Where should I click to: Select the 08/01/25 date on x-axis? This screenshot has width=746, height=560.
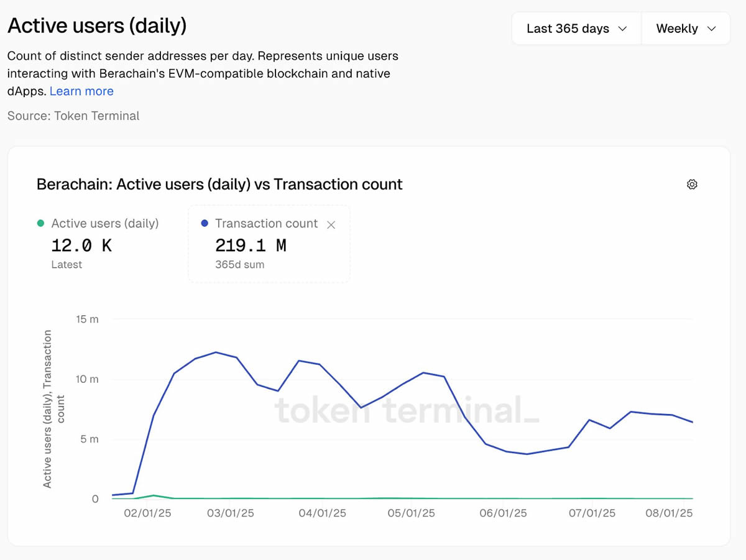coord(669,513)
